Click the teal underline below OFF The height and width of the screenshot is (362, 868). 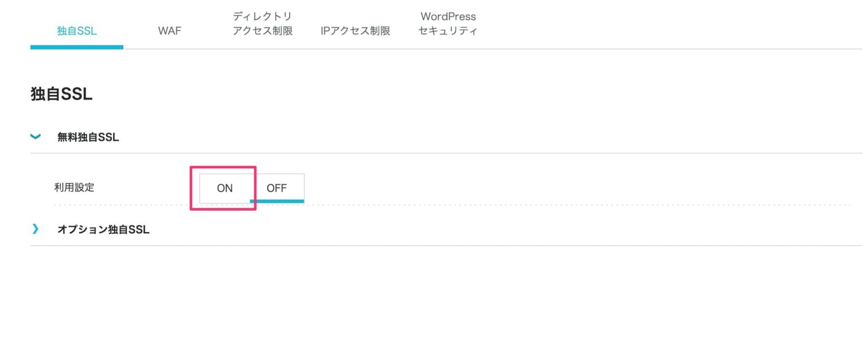[277, 200]
